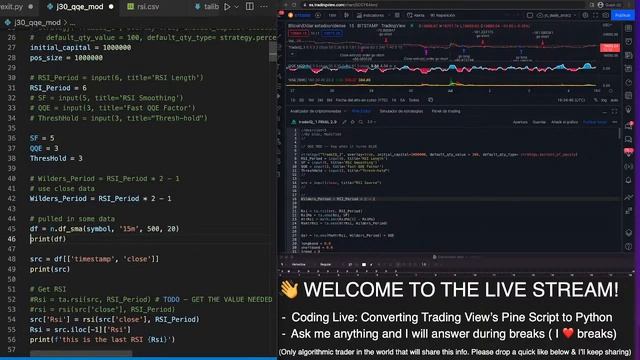
Task: Open the red heart icon in right sidebar
Action: 629,152
